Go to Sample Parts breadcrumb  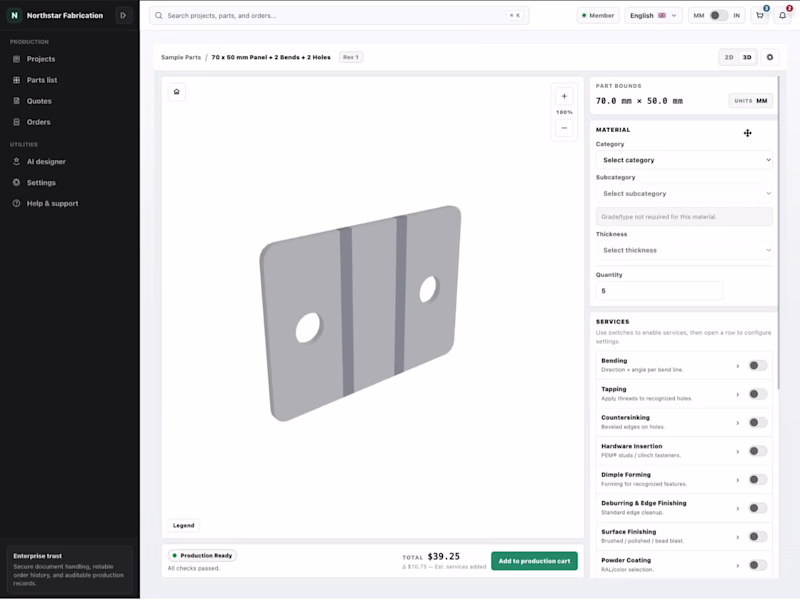(x=181, y=57)
